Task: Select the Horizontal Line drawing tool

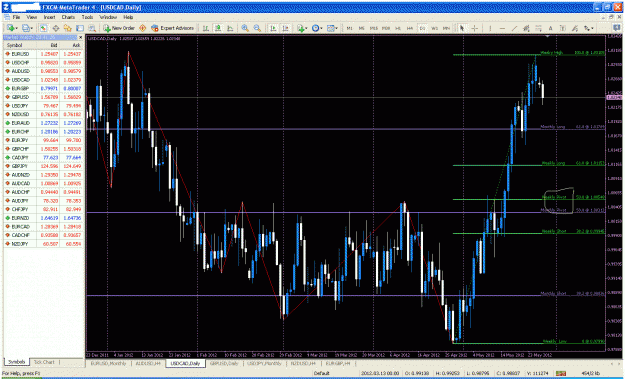Action: coord(502,28)
